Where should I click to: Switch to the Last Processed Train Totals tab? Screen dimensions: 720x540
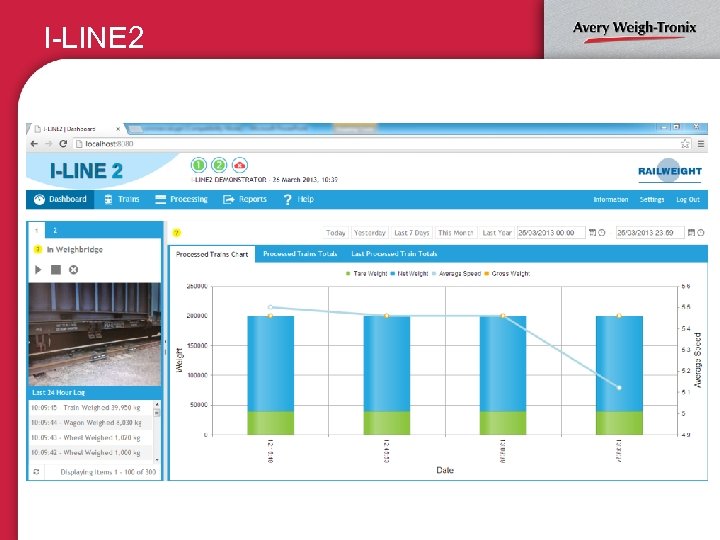(x=394, y=253)
